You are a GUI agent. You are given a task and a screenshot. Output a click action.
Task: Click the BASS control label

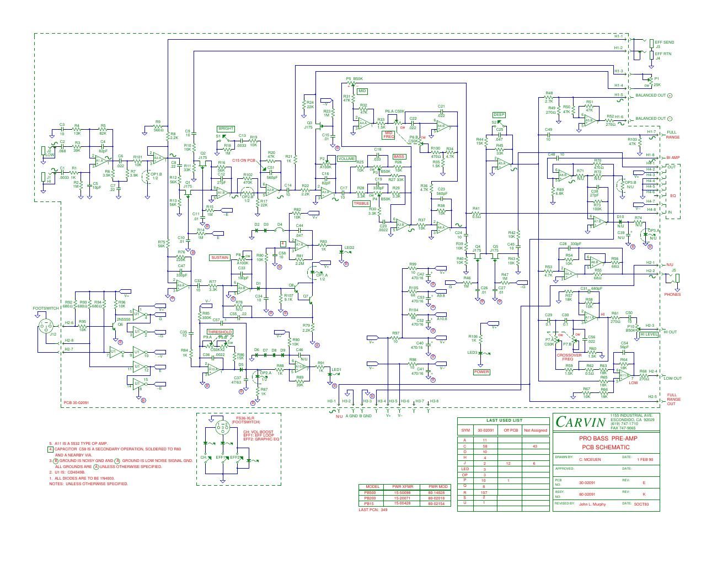click(398, 157)
